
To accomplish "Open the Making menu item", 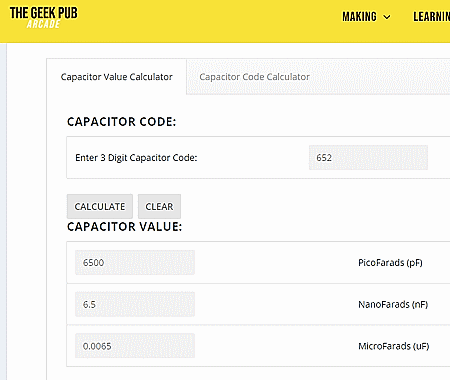I will point(359,17).
